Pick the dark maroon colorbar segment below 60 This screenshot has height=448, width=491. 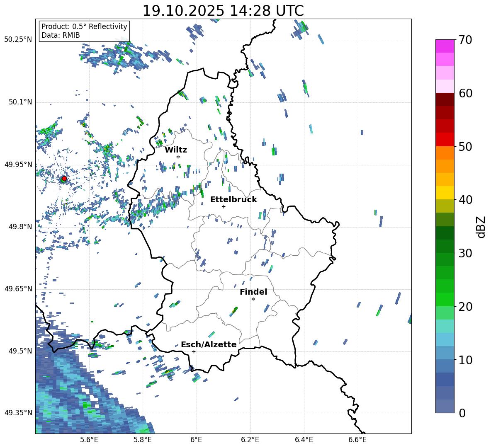(445, 99)
